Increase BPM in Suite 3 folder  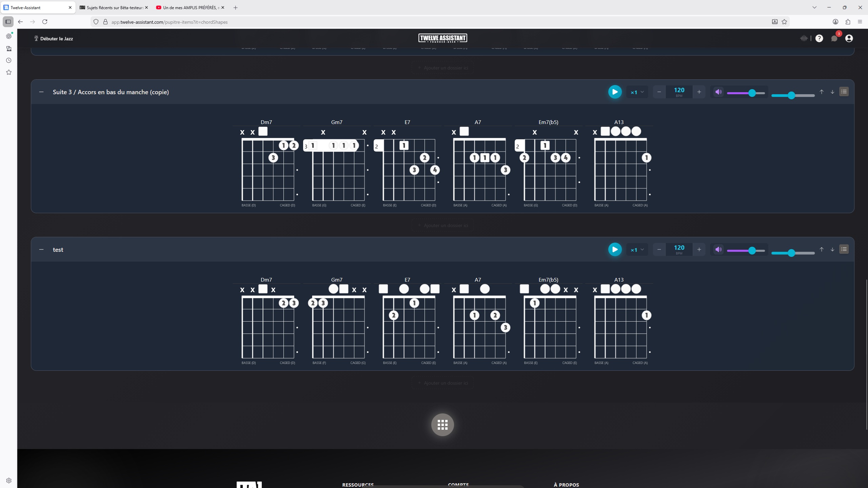click(x=699, y=92)
